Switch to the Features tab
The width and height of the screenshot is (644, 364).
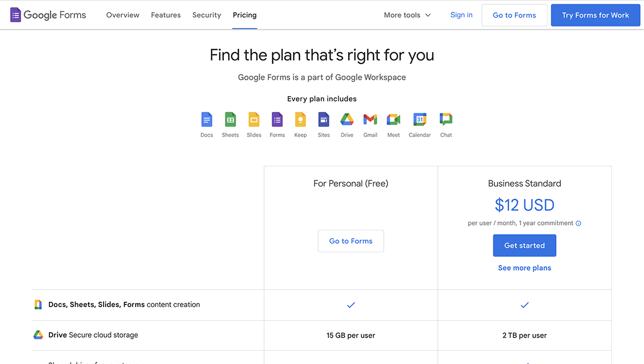coord(166,15)
